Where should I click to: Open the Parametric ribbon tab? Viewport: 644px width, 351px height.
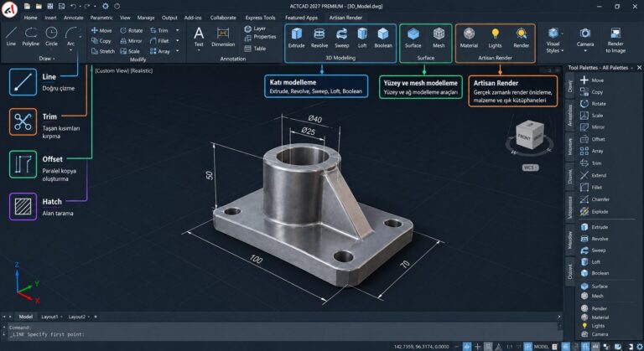coord(101,18)
